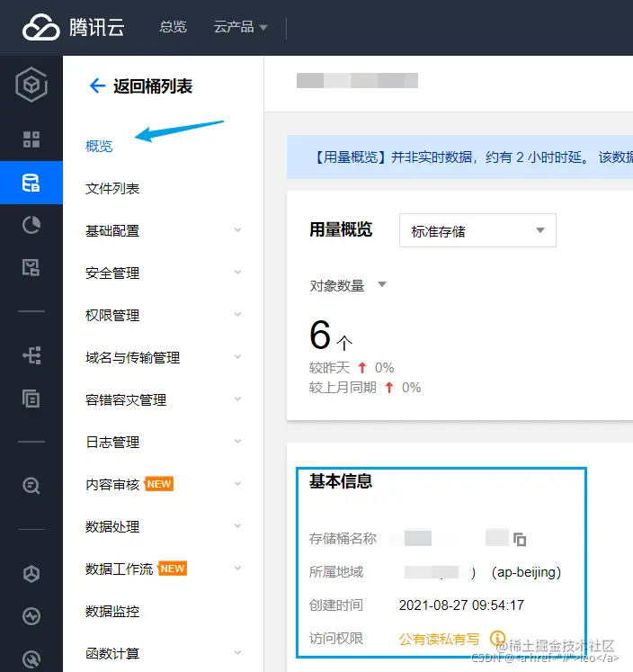Open 权限管理 menu item
This screenshot has width=633, height=672.
112,315
